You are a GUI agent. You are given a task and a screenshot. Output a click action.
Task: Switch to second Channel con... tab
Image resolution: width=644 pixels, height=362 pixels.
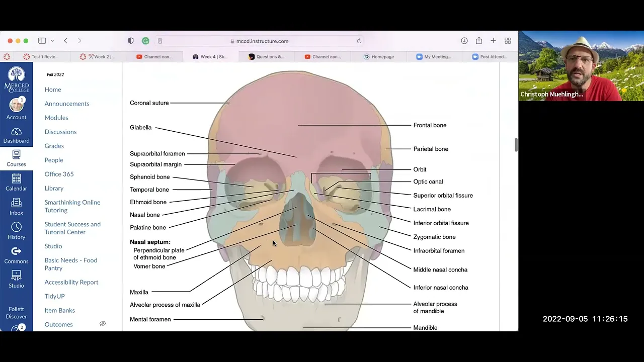point(323,57)
